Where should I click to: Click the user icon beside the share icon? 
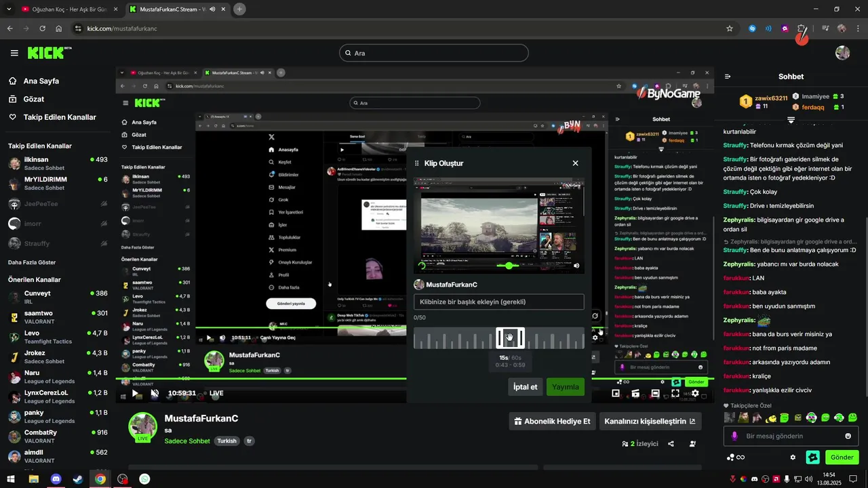pyautogui.click(x=692, y=444)
